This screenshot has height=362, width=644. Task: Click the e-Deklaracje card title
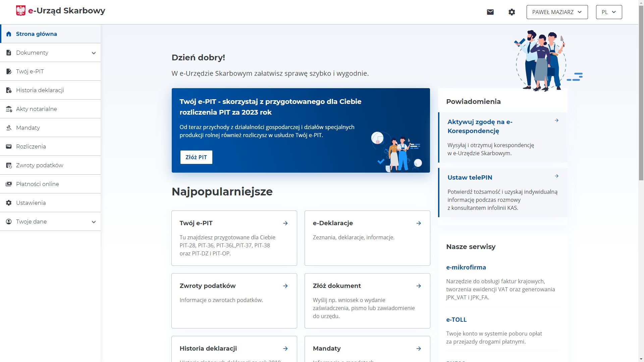pos(333,223)
